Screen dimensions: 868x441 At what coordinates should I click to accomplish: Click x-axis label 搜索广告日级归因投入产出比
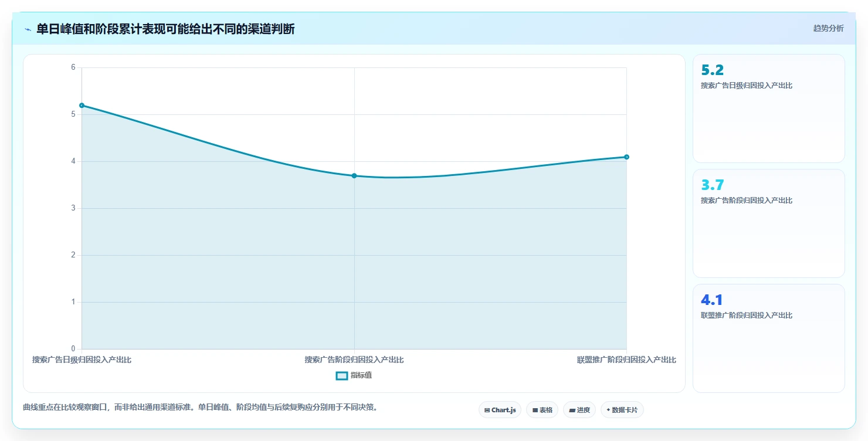point(82,359)
